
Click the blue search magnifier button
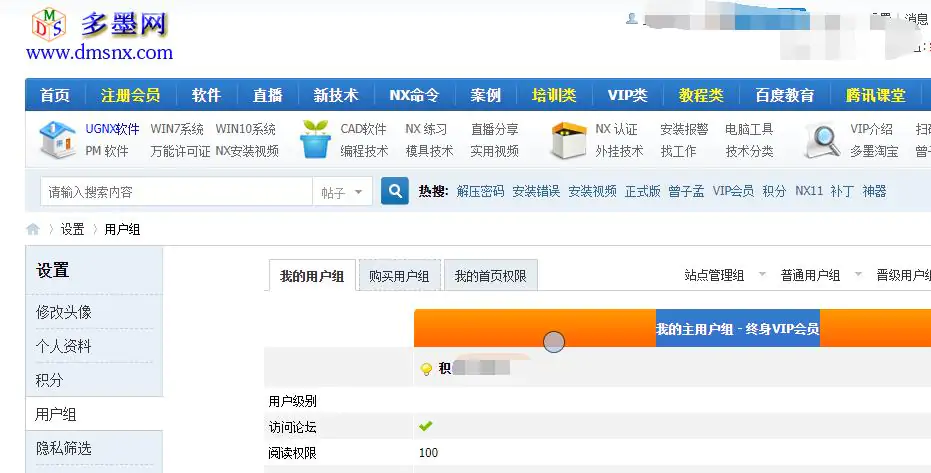[394, 191]
